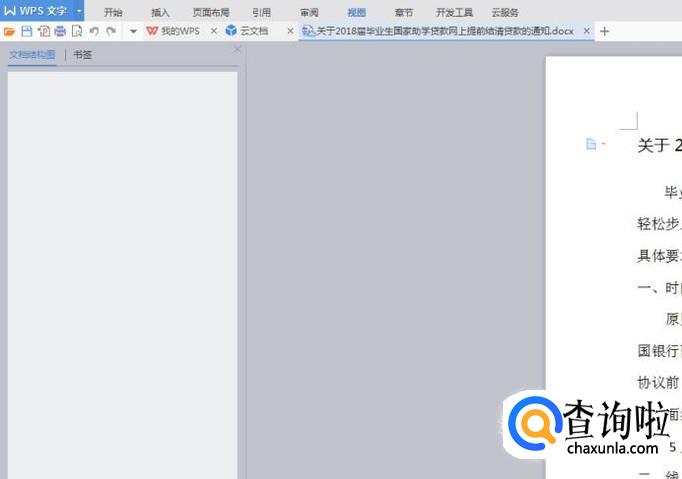Open the 开发工具 ribbon tab

[x=454, y=13]
